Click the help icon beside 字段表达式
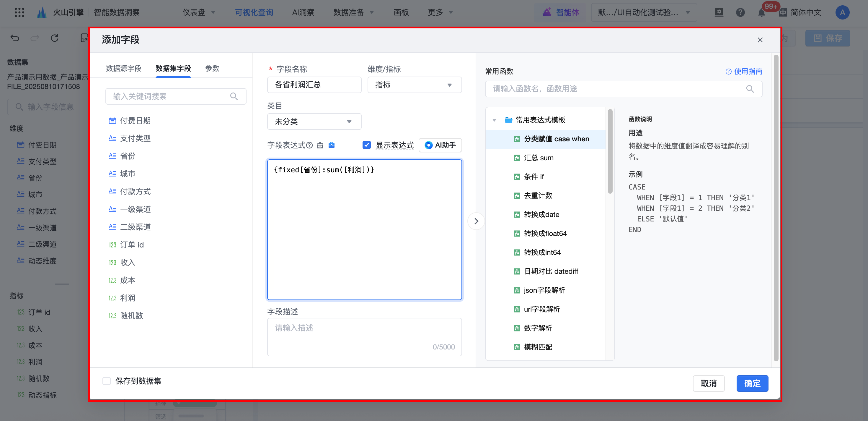The width and height of the screenshot is (868, 421). [309, 145]
